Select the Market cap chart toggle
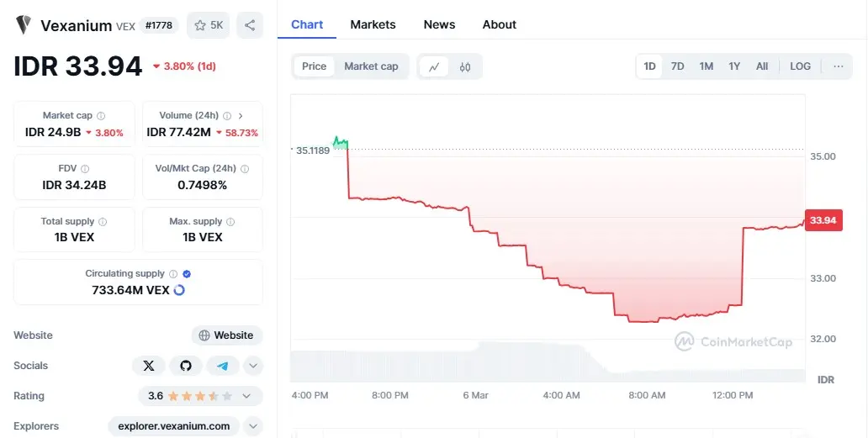Viewport: 868px width, 438px height. click(x=371, y=66)
